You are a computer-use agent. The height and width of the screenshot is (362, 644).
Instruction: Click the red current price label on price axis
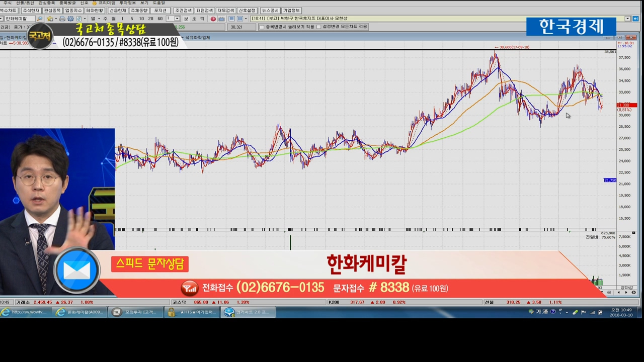(626, 105)
